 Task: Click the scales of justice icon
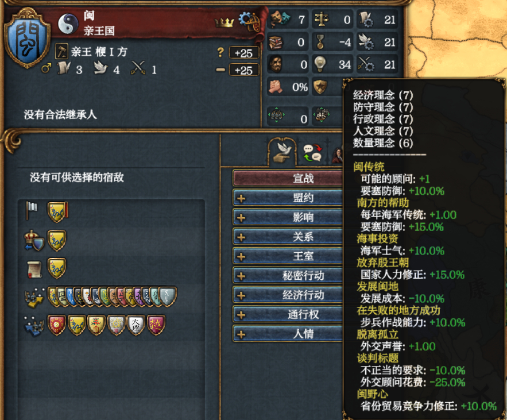[321, 19]
